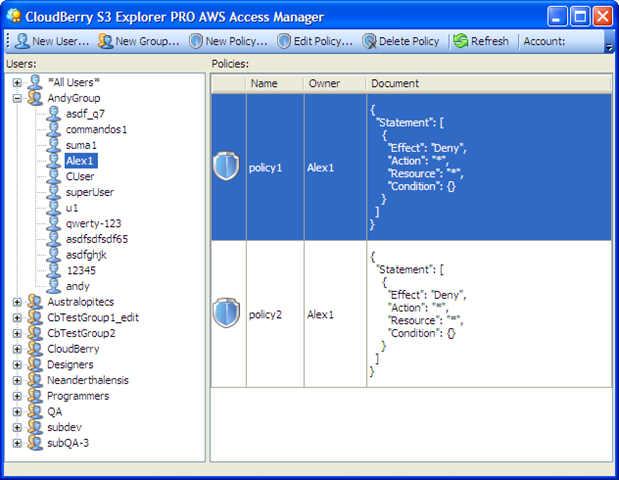Viewport: 619px width, 480px height.
Task: Click the Document column header
Action: click(489, 83)
